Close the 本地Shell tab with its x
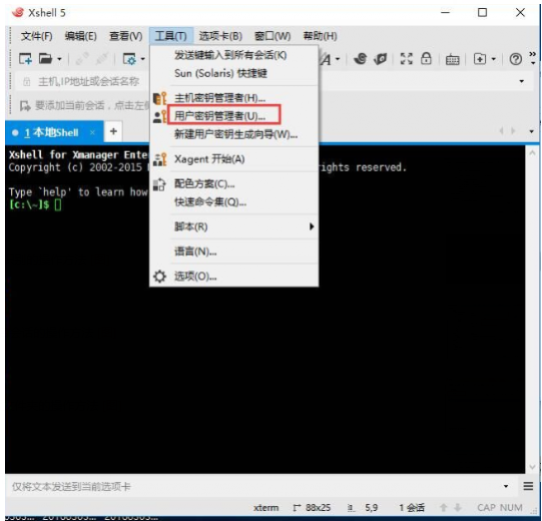This screenshot has height=521, width=542. click(x=92, y=132)
